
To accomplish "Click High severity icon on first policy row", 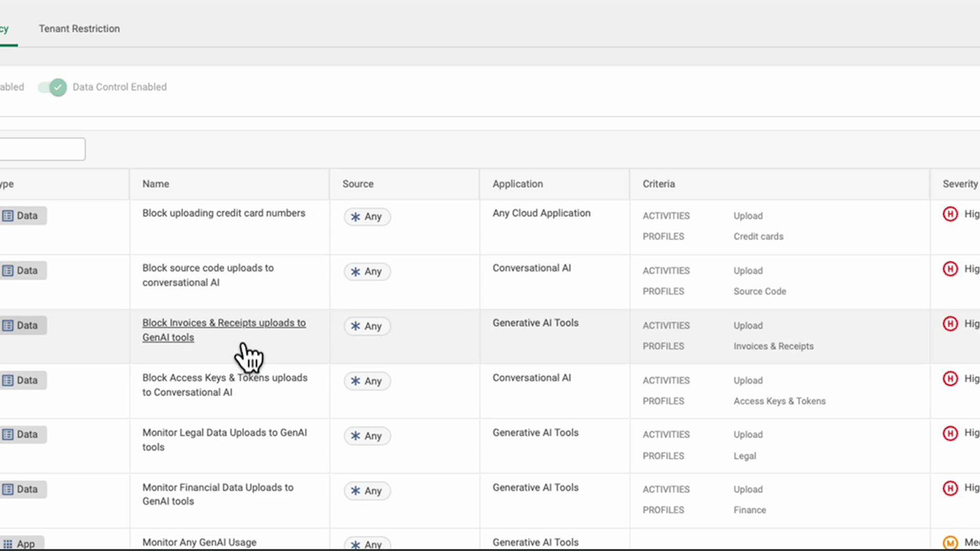I will (x=950, y=214).
